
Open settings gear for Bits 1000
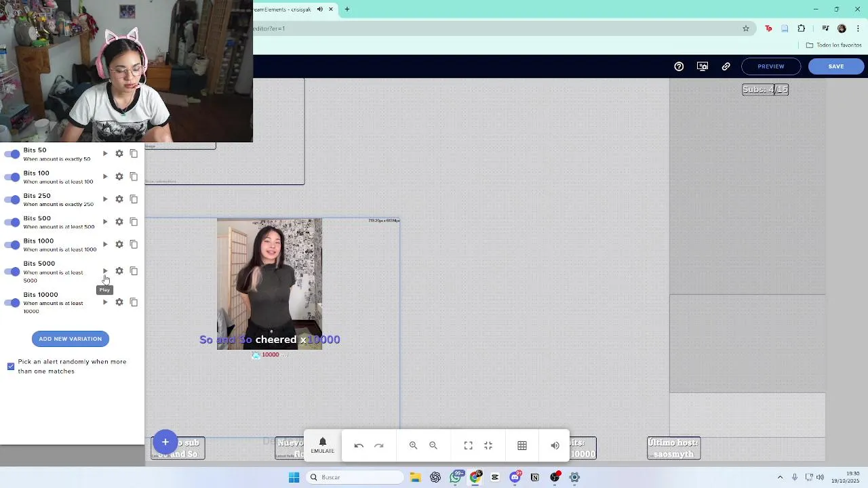point(119,244)
